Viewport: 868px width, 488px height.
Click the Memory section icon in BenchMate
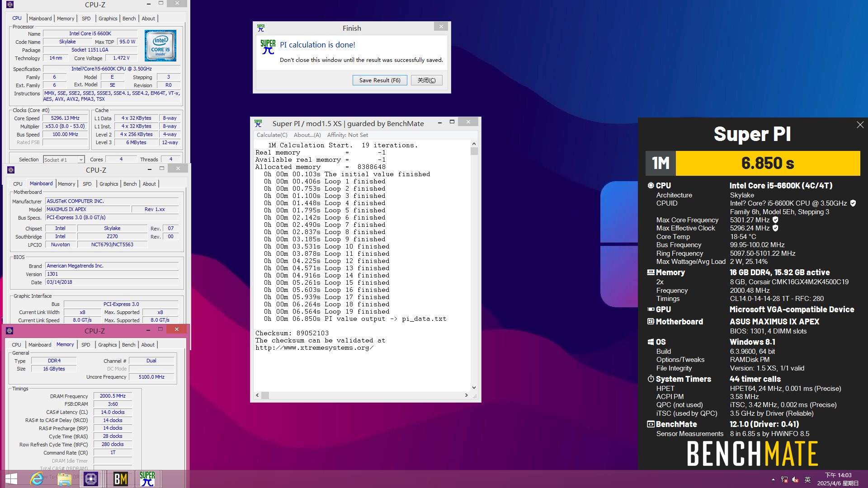click(651, 272)
